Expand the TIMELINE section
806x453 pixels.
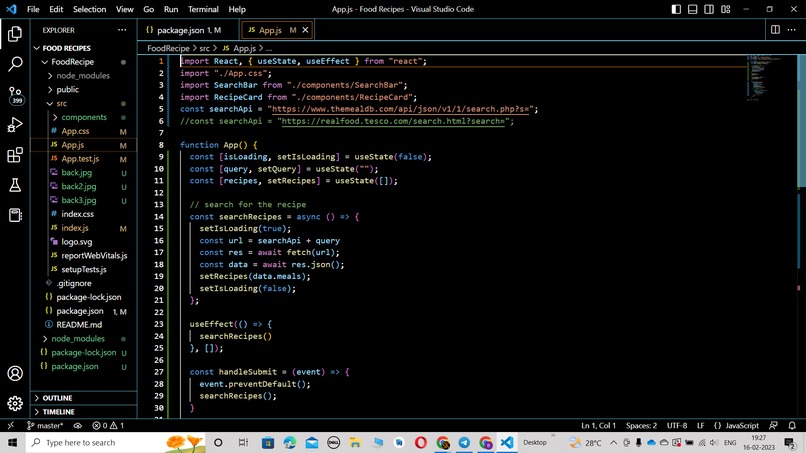(x=58, y=412)
